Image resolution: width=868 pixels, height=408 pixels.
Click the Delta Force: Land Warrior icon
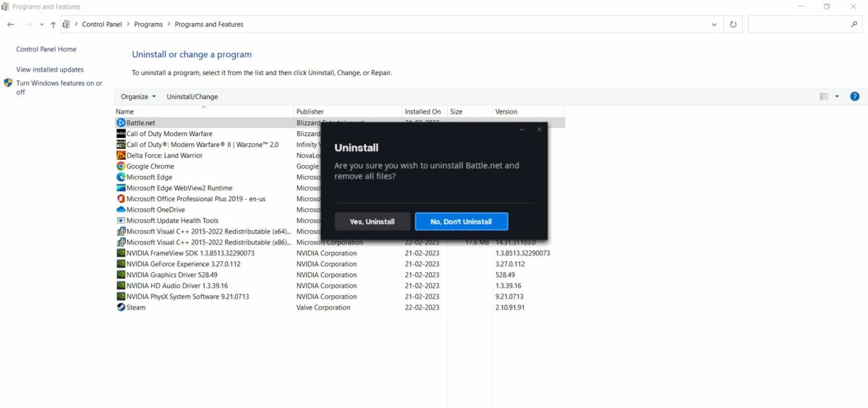pyautogui.click(x=121, y=156)
